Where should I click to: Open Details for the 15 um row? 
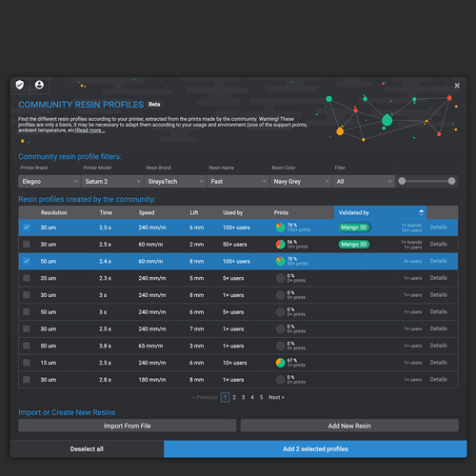pos(438,363)
